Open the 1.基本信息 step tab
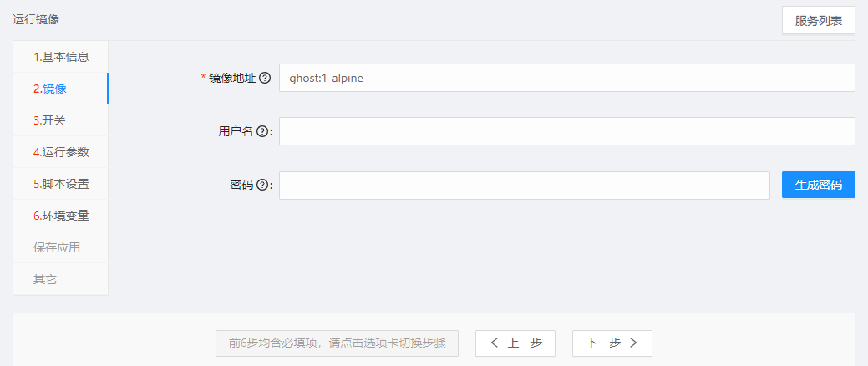The width and height of the screenshot is (868, 366). pyautogui.click(x=61, y=57)
